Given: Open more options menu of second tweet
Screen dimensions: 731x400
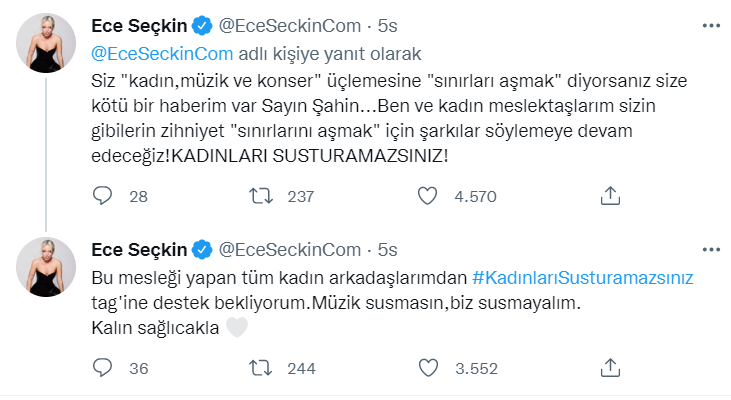Looking at the screenshot, I should [x=710, y=248].
